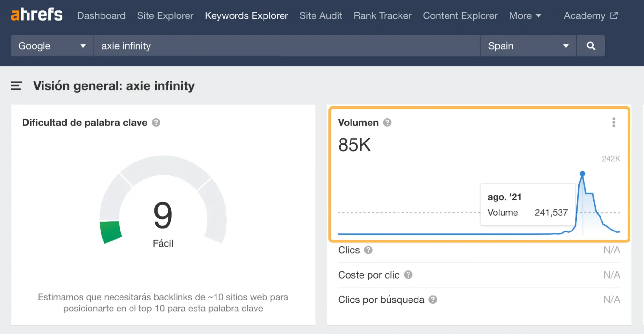Click help icon beside Clics por búsqueda
This screenshot has height=334, width=644.
click(433, 300)
